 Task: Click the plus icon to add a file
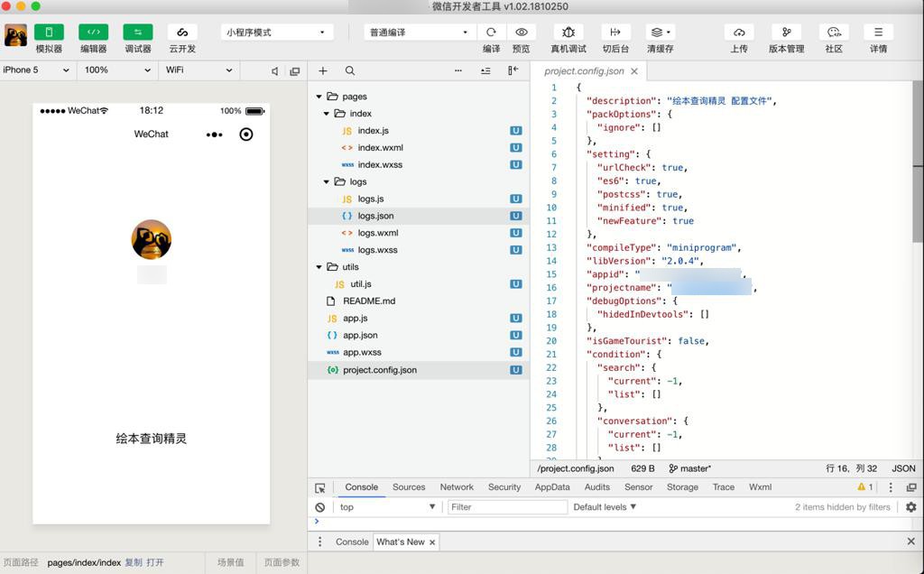[323, 70]
